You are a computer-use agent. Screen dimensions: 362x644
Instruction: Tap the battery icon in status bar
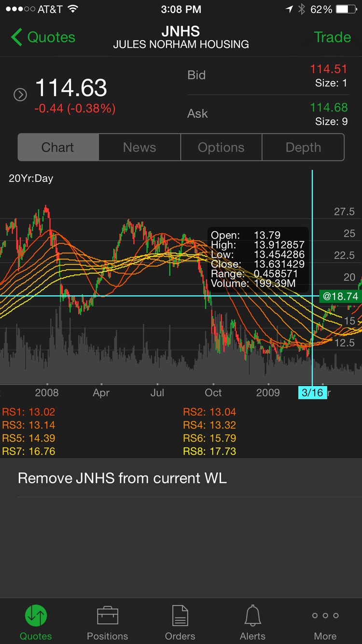click(x=346, y=9)
